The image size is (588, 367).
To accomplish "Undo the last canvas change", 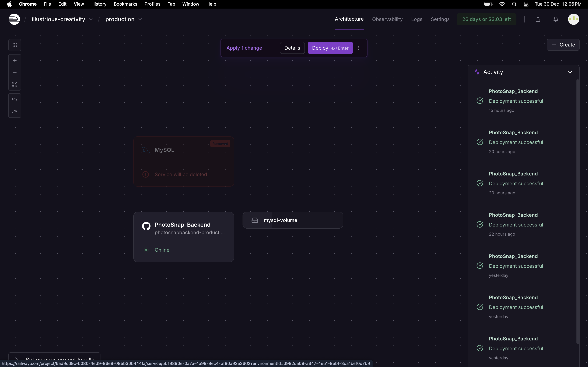I will [15, 100].
